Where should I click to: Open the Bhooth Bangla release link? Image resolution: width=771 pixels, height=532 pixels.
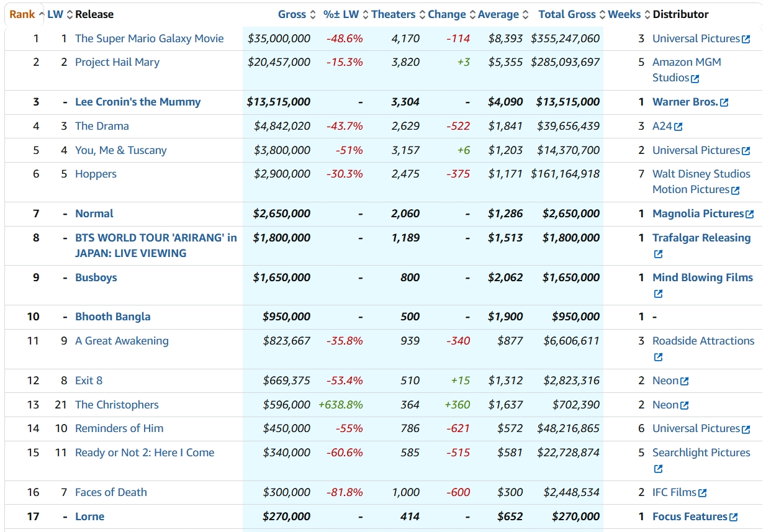click(112, 317)
